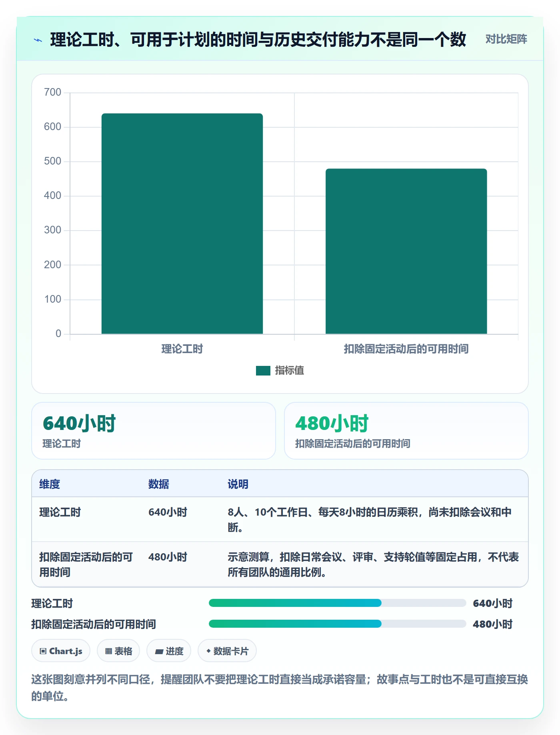Click the description starting with 8人、10个工作日
560x735 pixels.
coord(370,520)
